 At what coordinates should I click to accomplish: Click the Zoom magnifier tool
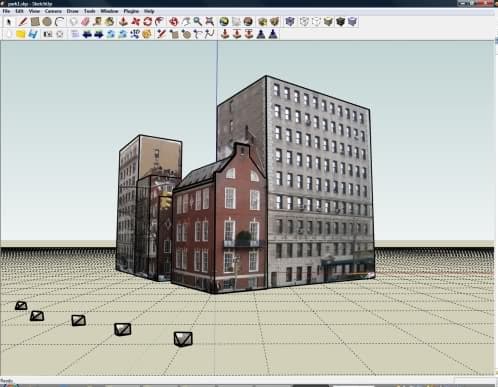(x=198, y=22)
